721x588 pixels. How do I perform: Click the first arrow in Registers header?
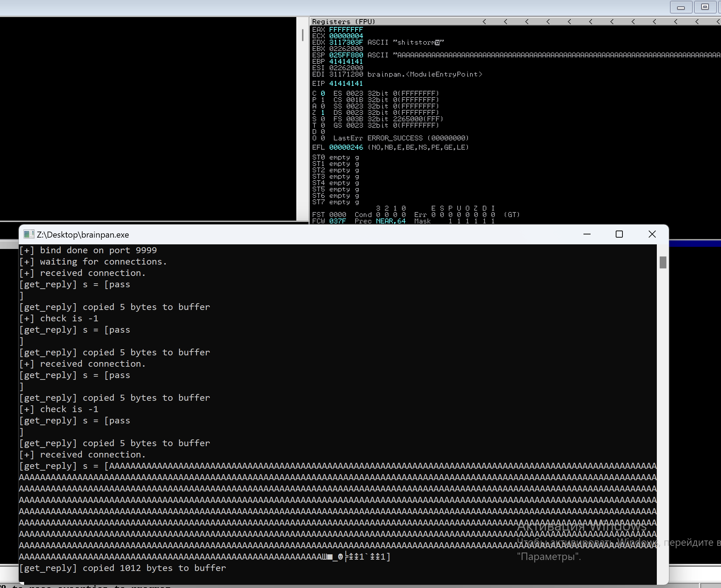(484, 22)
